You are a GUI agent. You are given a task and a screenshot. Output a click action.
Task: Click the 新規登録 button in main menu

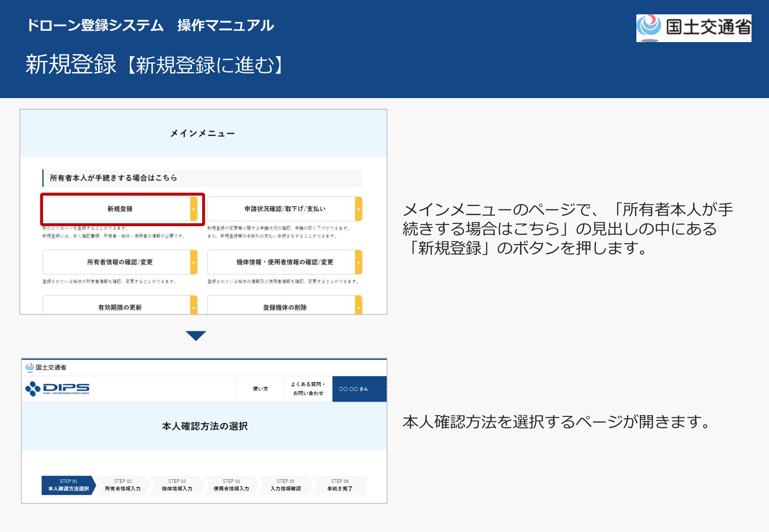point(120,209)
